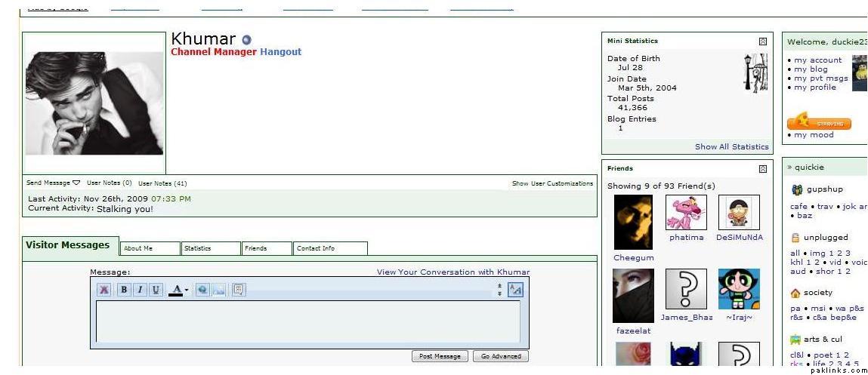868x375 pixels.
Task: Toggle underline formatting in message editor
Action: coord(156,290)
